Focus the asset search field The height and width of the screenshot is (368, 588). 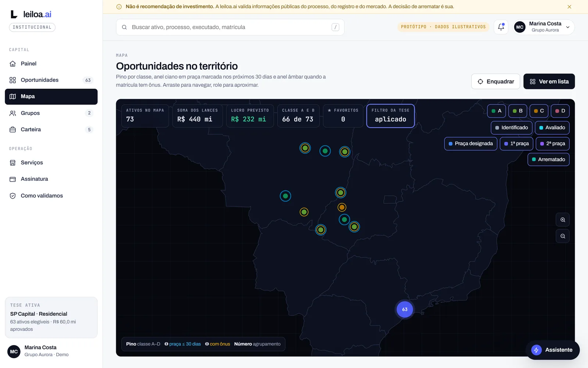point(230,27)
